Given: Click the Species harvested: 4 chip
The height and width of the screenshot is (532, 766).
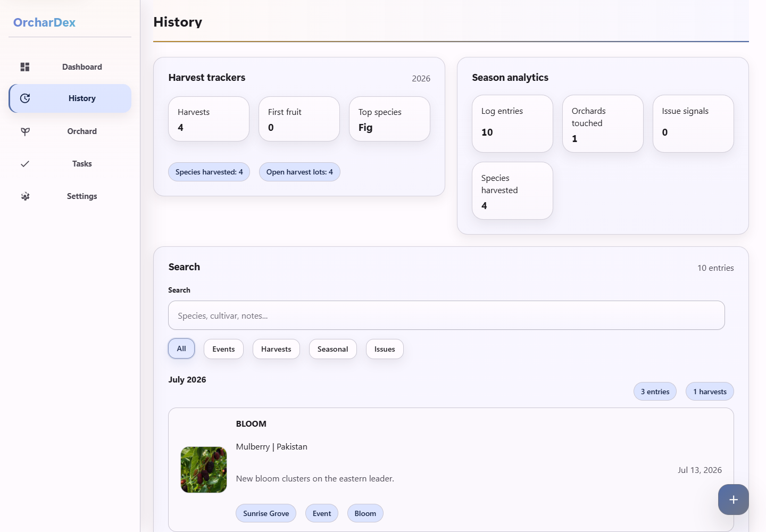Looking at the screenshot, I should pos(209,172).
